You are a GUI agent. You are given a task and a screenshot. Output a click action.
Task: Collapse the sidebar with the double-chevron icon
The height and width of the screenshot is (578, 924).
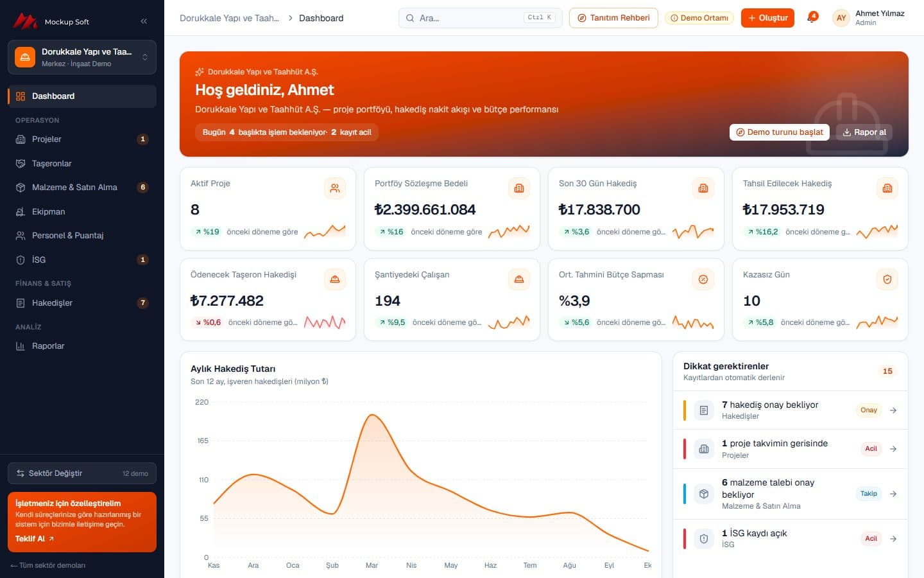144,21
